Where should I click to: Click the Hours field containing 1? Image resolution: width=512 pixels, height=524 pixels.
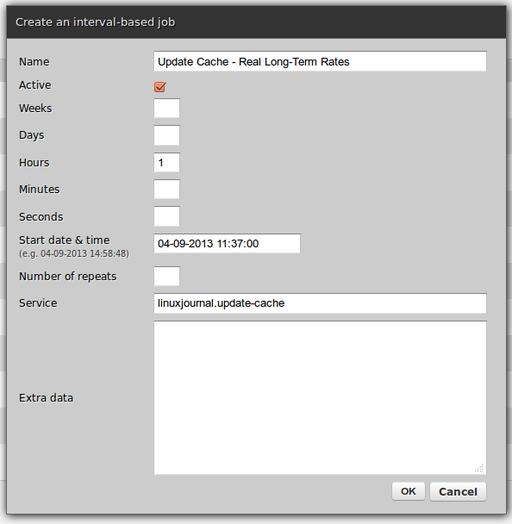click(x=166, y=162)
